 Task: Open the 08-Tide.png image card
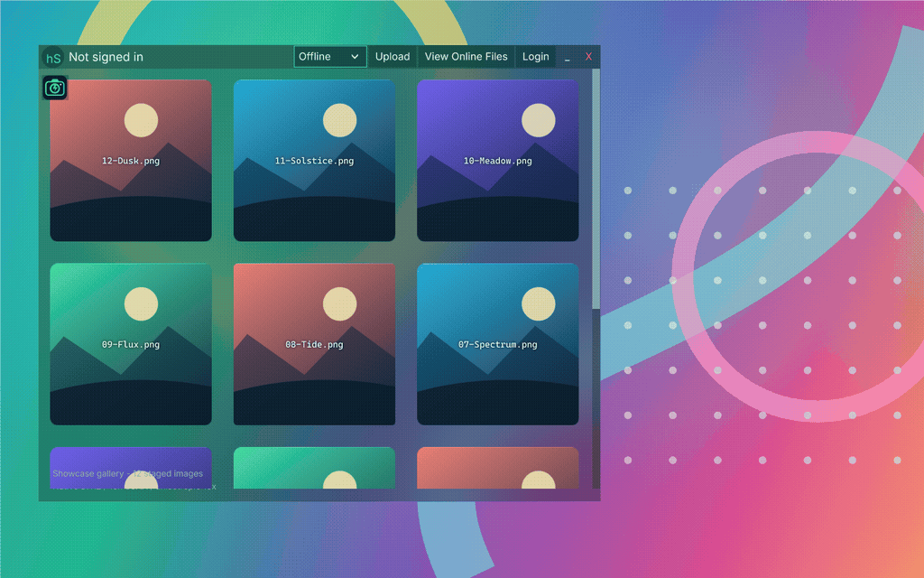click(x=314, y=344)
